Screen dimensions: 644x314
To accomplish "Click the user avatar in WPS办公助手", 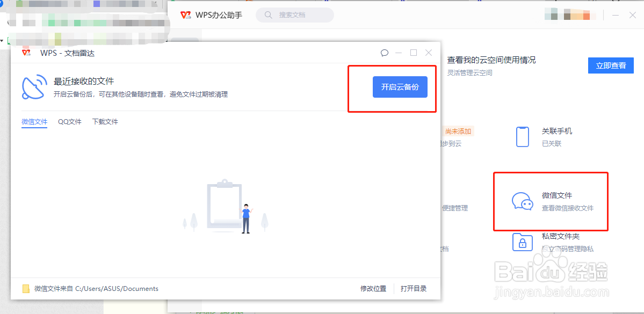I will [x=570, y=15].
